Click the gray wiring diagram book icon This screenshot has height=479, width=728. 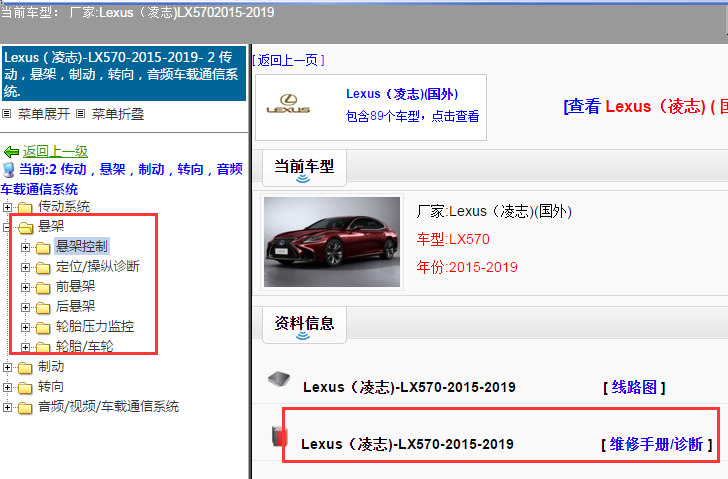point(279,379)
